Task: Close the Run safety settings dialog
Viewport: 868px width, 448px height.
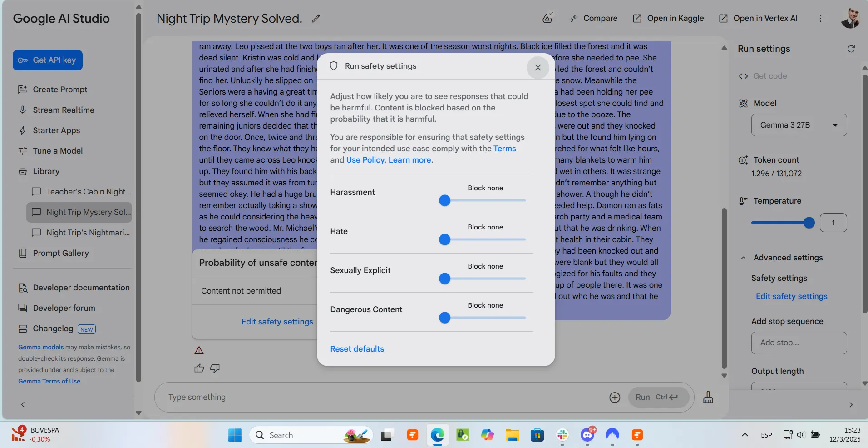Action: pos(538,67)
